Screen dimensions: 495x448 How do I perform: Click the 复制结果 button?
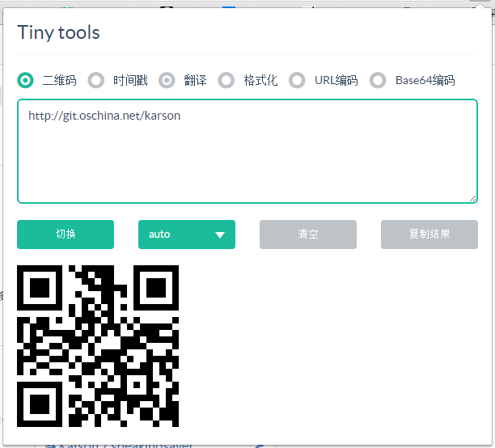429,235
